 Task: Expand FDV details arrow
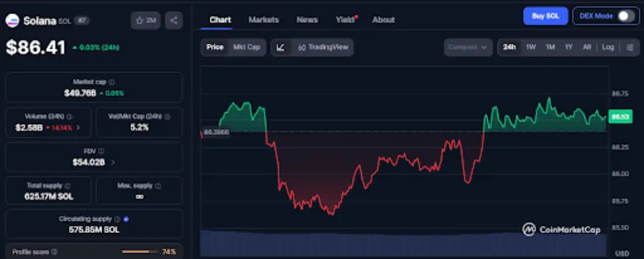(112, 162)
